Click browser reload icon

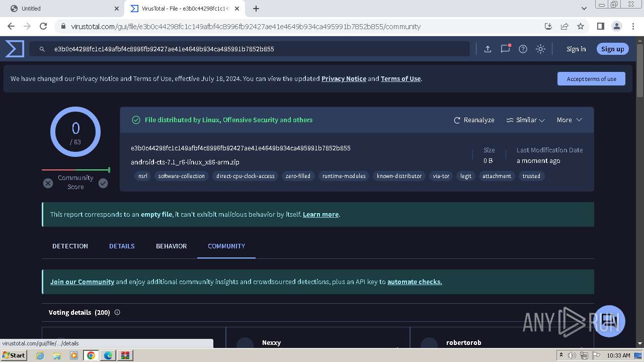coord(43,26)
